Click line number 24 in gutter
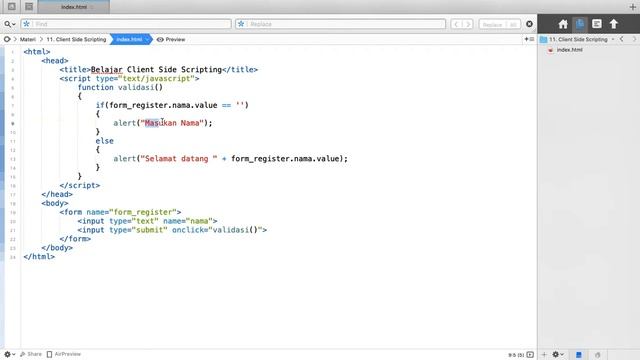640x360 pixels. pyautogui.click(x=13, y=257)
